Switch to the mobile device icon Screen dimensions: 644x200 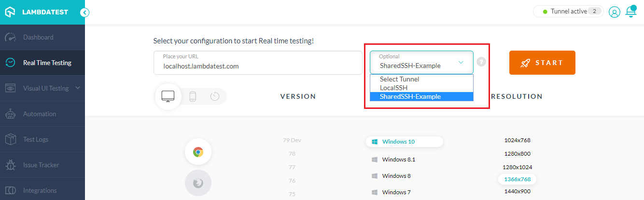pos(193,96)
